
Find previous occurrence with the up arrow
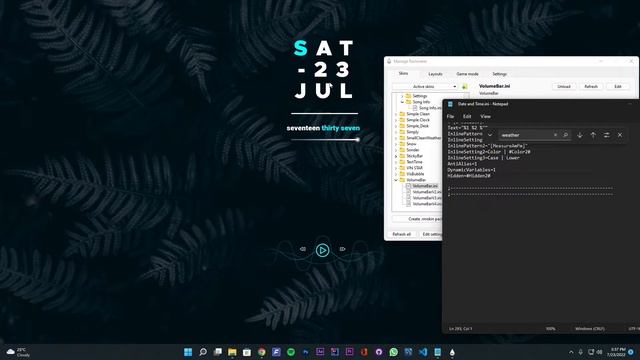click(x=593, y=135)
